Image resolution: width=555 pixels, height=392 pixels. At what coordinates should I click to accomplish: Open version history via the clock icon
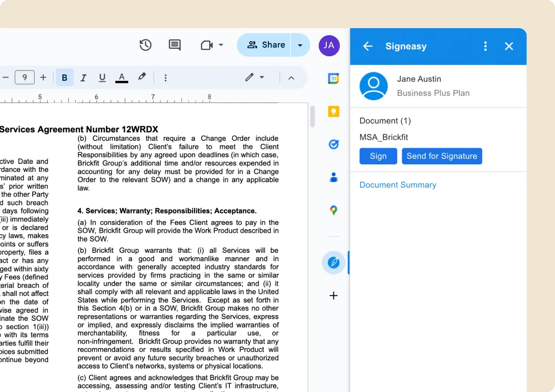click(x=145, y=45)
